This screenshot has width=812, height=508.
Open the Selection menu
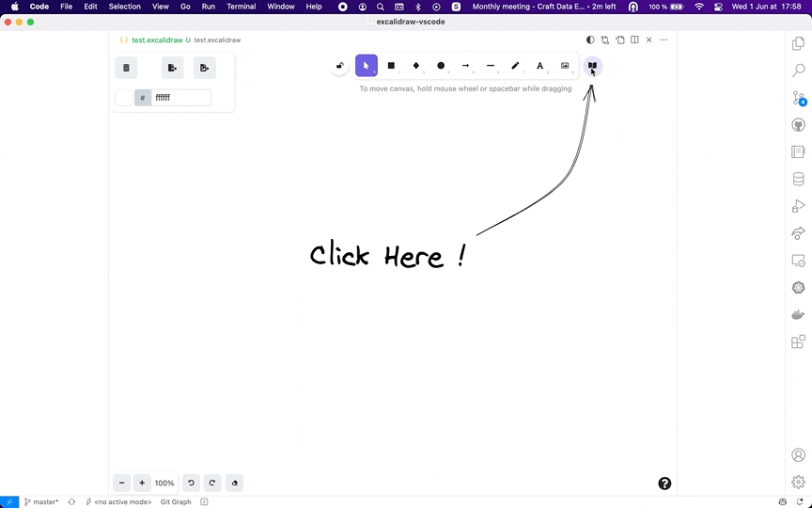pyautogui.click(x=125, y=7)
